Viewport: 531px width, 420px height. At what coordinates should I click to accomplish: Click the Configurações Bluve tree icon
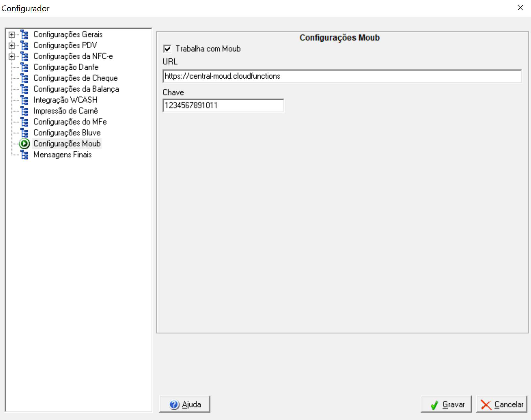[x=24, y=133]
